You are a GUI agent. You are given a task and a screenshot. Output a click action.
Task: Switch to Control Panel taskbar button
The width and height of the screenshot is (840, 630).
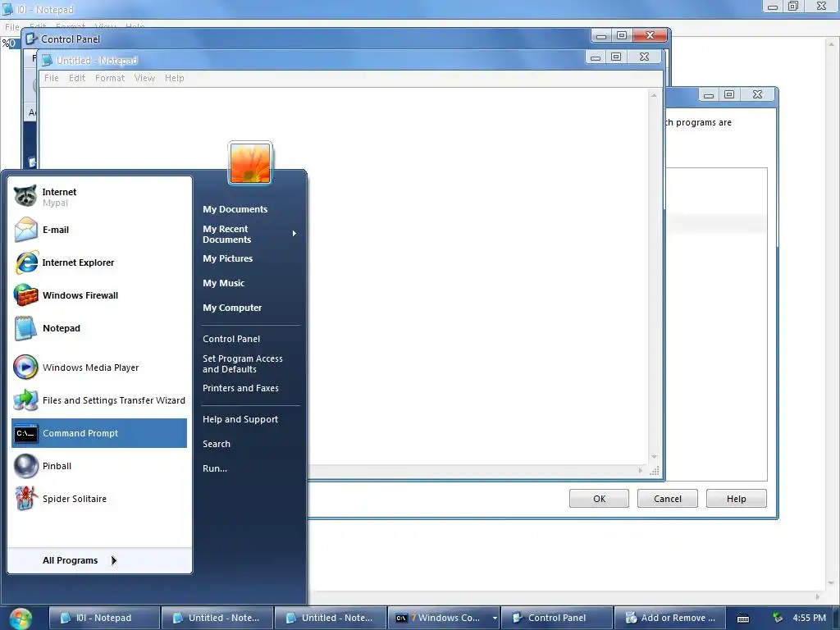coord(557,619)
